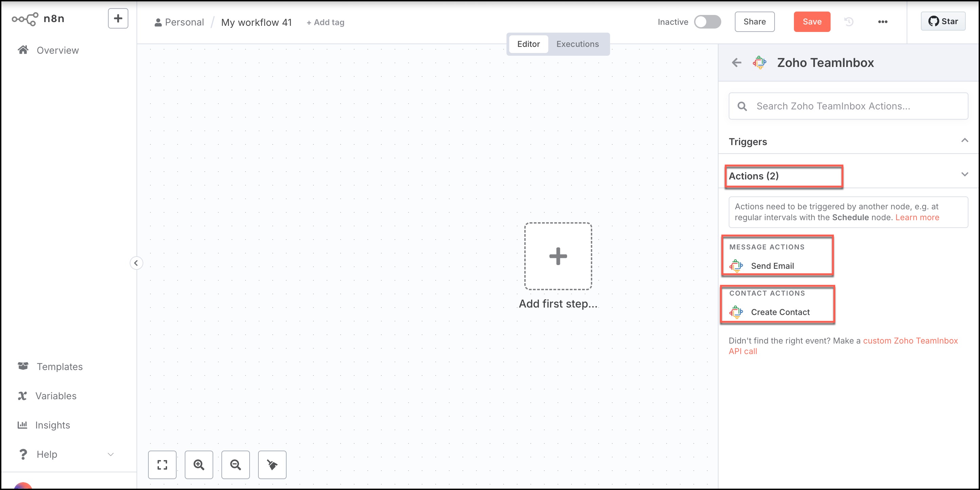The image size is (980, 490).
Task: Click the back arrow beside Zoho TeamInbox
Action: [x=737, y=63]
